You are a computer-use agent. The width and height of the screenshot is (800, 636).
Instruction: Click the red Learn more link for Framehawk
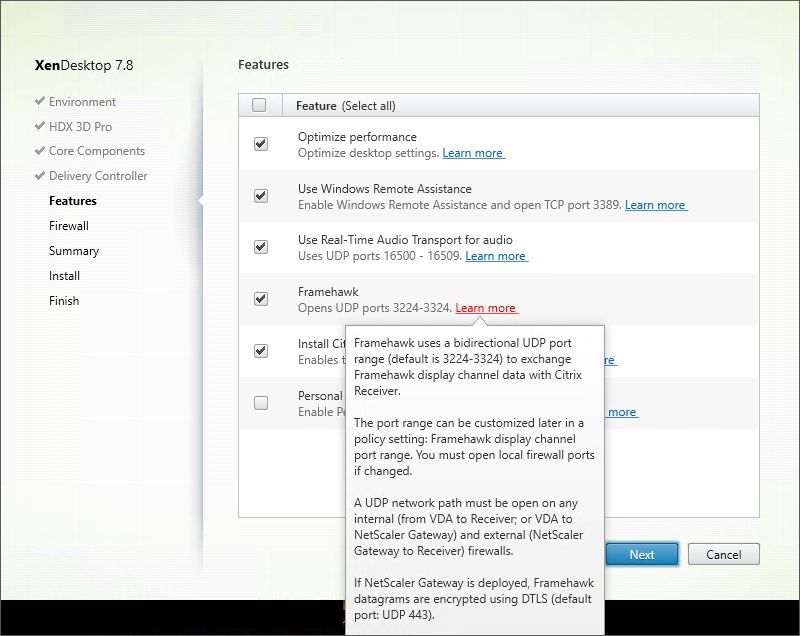[486, 308]
